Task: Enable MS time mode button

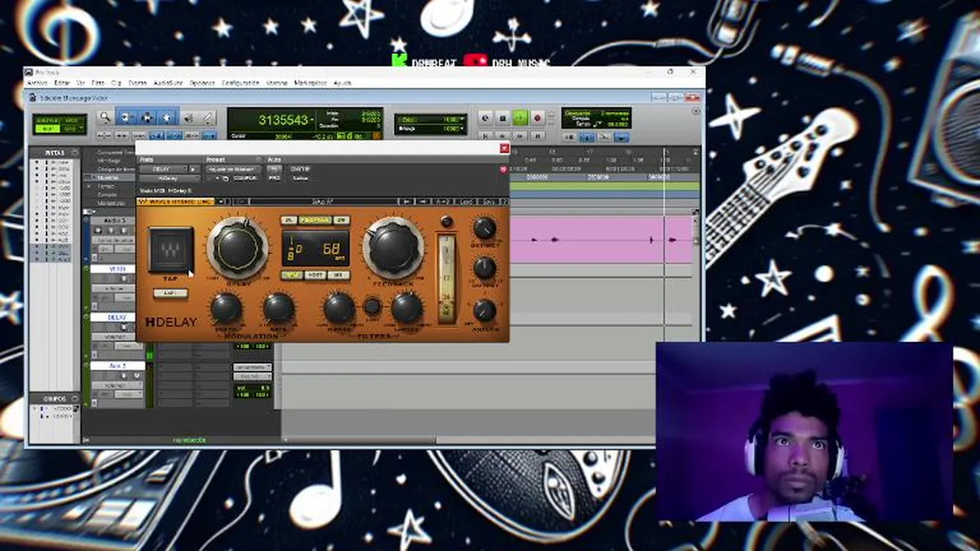Action: click(338, 275)
